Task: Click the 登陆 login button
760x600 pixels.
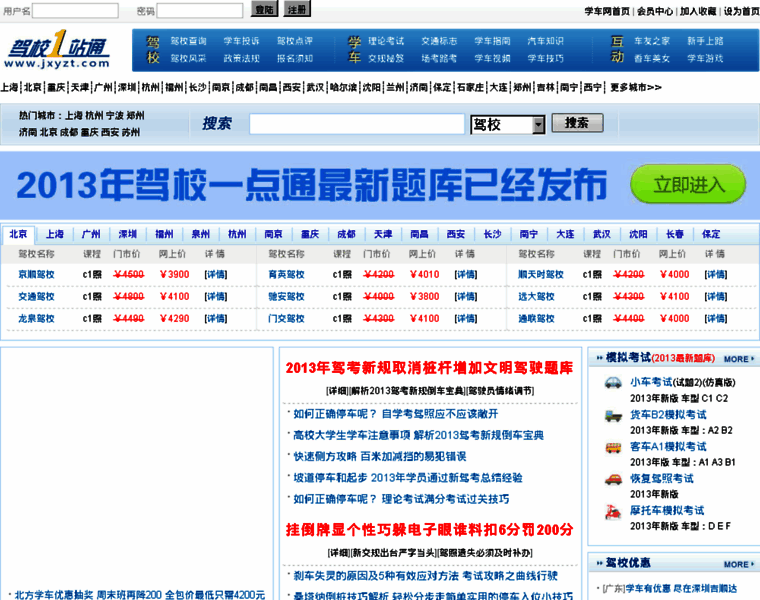Action: [x=264, y=9]
